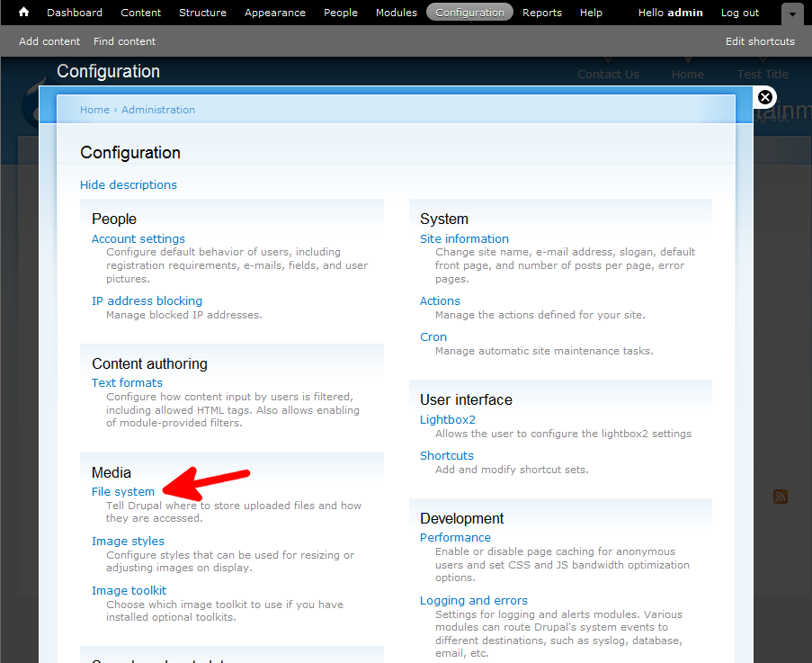812x663 pixels.
Task: Open the Content menu item
Action: tap(141, 13)
